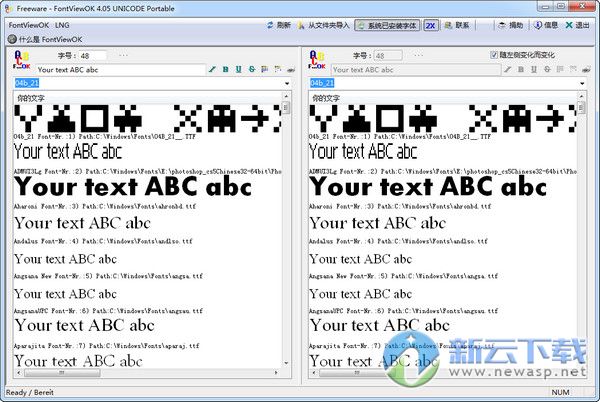Screen dimensions: 600x402
Task: Click the right pane vertical scrollbar thumb
Action: (x=582, y=107)
